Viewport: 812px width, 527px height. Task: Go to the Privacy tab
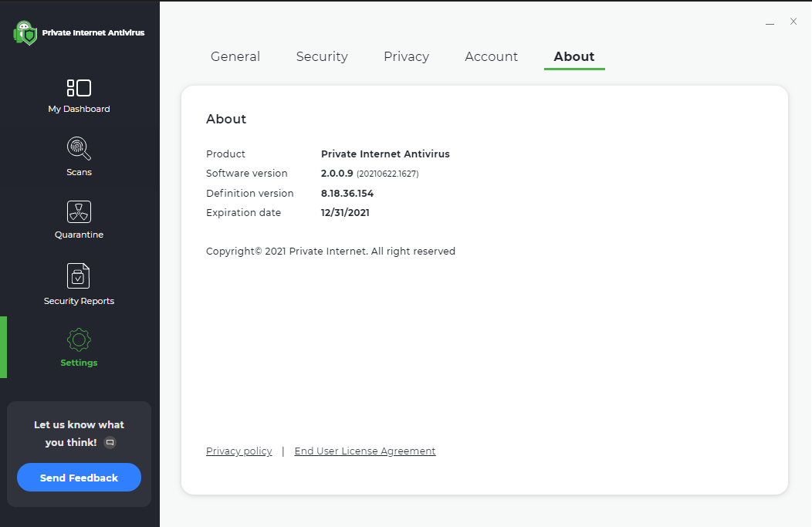coord(406,56)
